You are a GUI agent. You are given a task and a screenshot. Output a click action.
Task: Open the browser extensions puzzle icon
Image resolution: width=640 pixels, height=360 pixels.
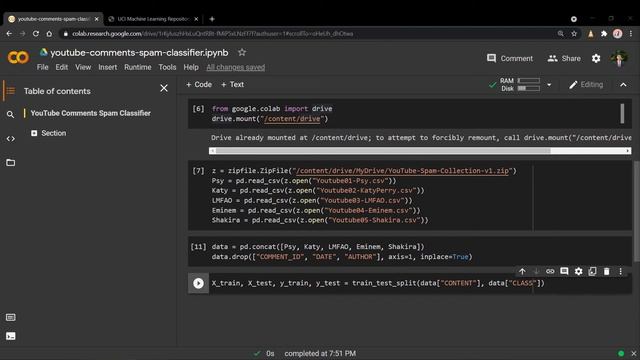point(604,33)
